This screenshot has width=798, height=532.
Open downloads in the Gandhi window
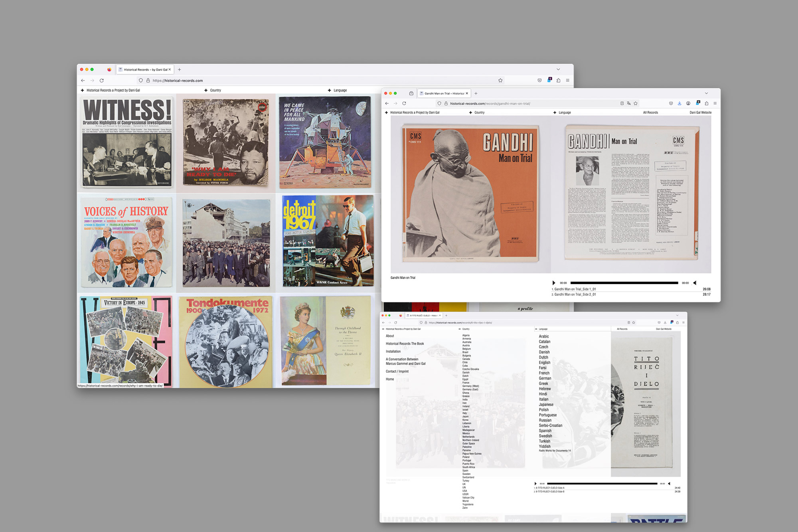(x=679, y=103)
